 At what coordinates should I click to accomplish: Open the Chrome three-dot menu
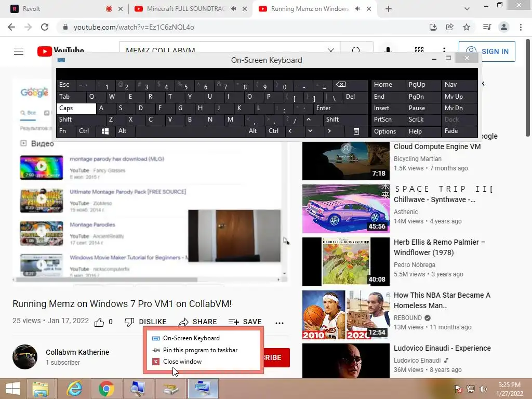tap(521, 27)
